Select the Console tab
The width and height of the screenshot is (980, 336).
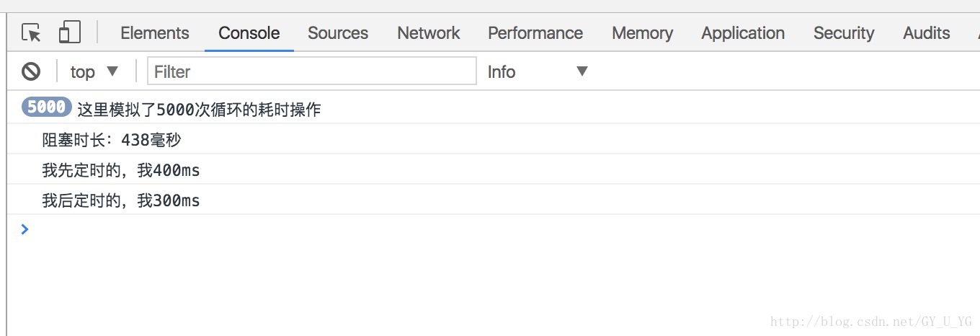[249, 33]
